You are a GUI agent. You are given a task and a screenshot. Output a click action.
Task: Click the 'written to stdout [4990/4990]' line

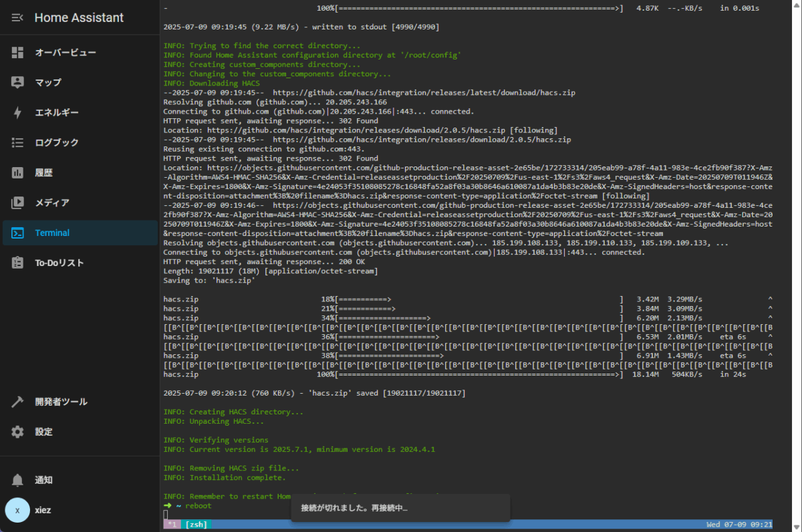[x=301, y=27]
